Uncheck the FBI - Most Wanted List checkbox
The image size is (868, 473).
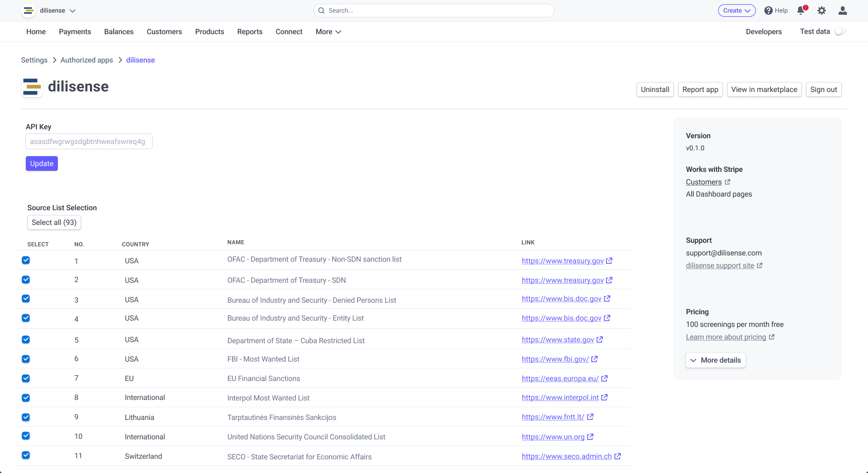[x=26, y=359]
